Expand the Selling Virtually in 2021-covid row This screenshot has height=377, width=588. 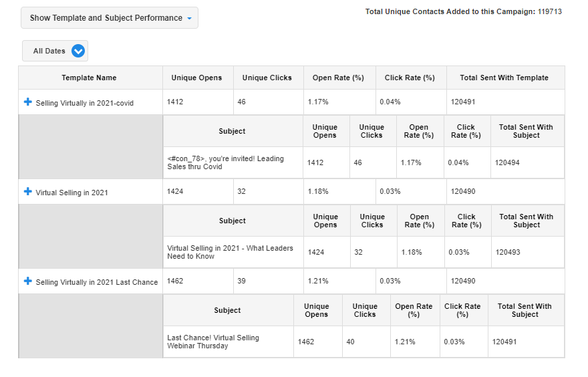click(28, 102)
